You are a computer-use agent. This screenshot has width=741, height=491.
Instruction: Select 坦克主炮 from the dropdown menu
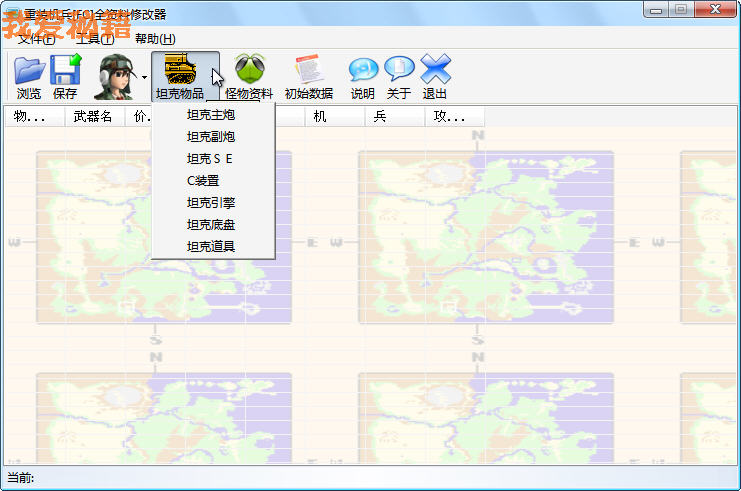[x=211, y=115]
